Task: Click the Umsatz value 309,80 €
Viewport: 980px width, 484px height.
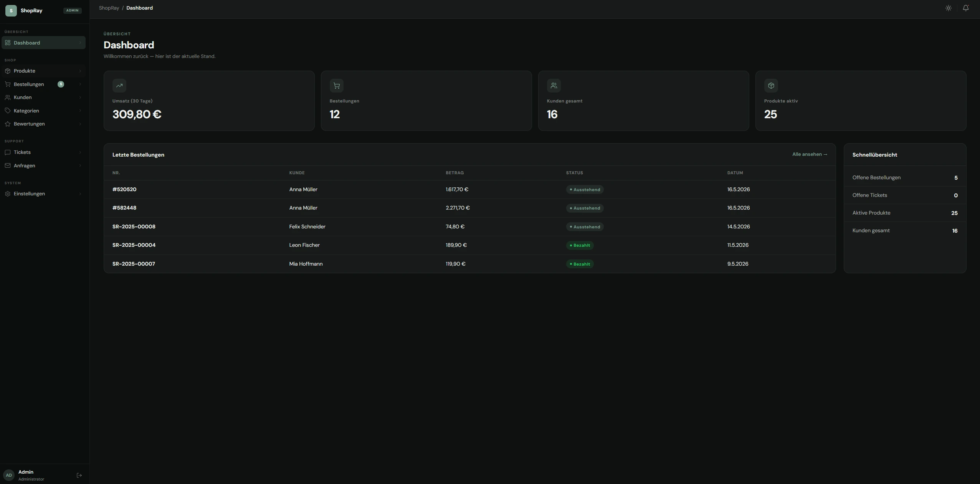Action: click(x=137, y=114)
